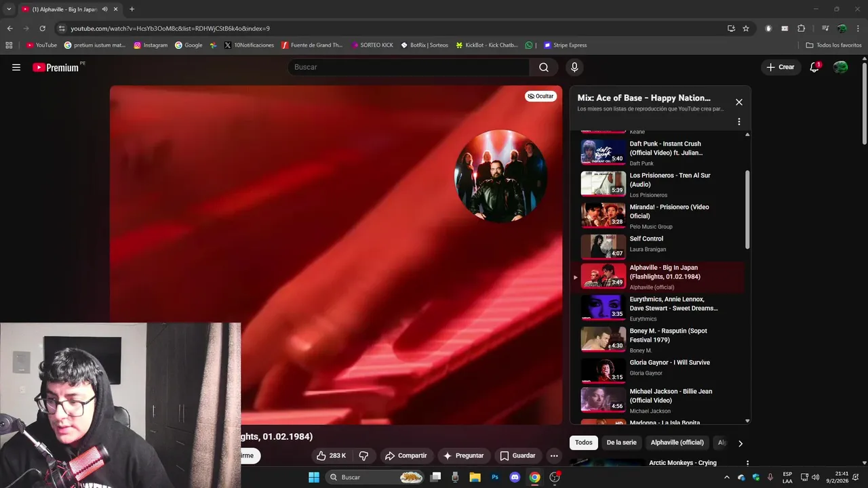Close the Mix playlist panel
The image size is (868, 488).
(739, 102)
